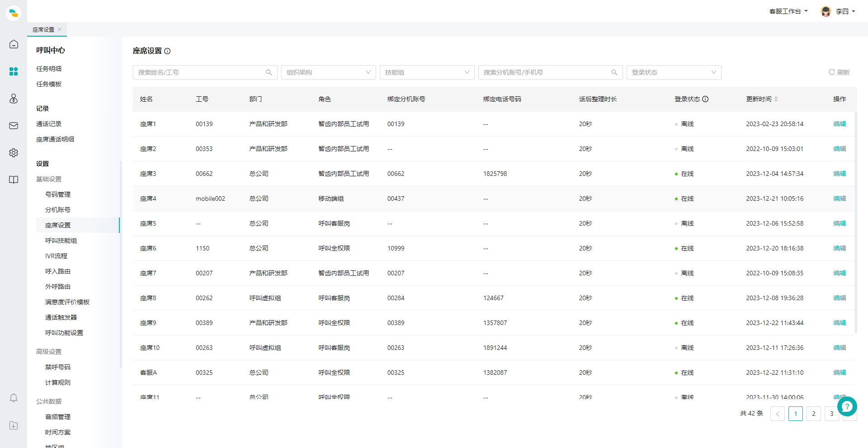
Task: Click the app logo at top left
Action: [x=14, y=13]
